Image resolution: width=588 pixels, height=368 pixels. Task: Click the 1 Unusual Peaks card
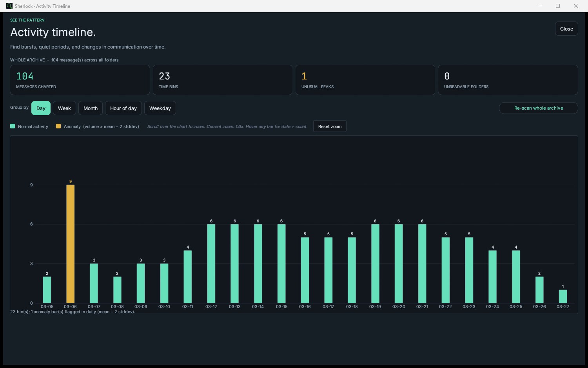point(365,80)
